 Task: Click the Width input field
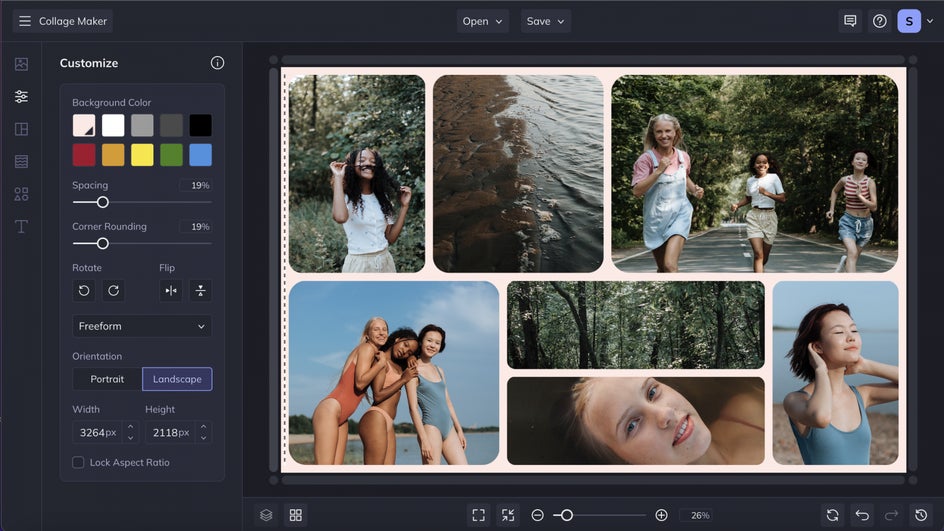tap(97, 433)
